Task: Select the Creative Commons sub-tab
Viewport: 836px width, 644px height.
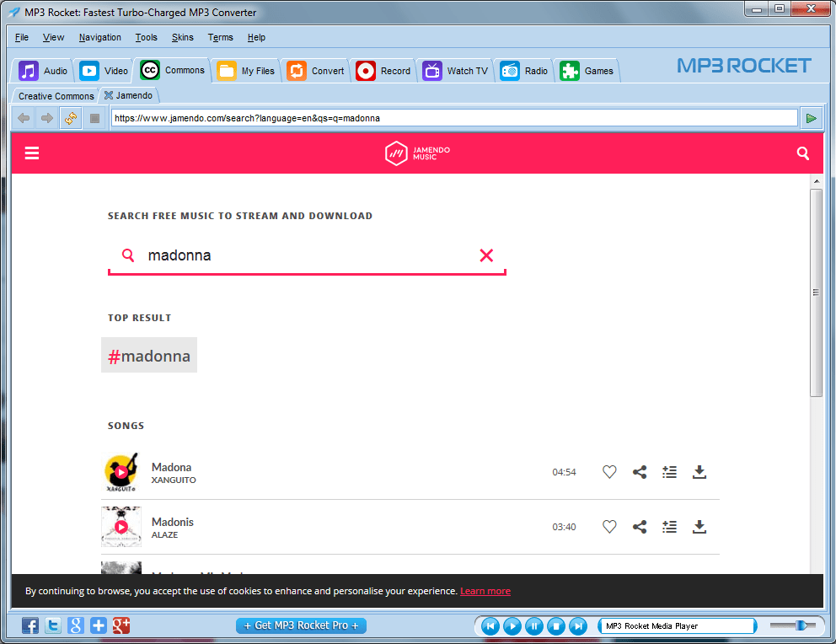Action: coord(56,96)
